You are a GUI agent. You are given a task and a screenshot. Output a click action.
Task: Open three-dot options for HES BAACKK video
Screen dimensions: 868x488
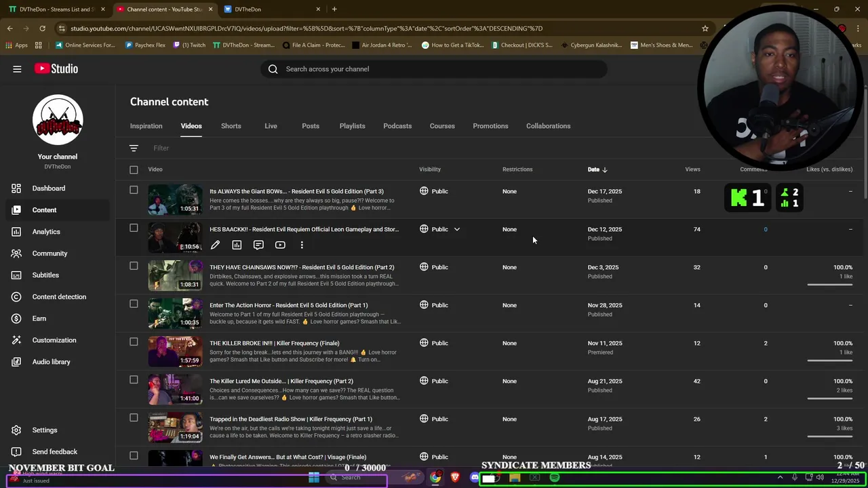(x=302, y=245)
